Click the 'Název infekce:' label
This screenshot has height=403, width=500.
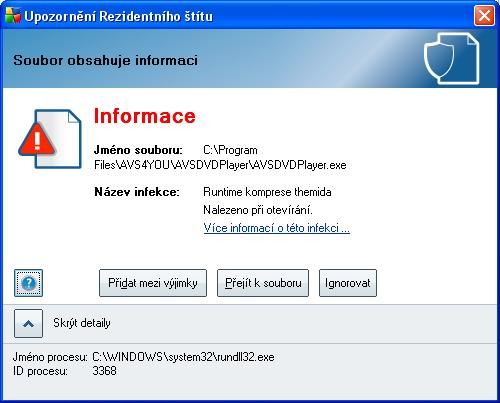(x=137, y=192)
